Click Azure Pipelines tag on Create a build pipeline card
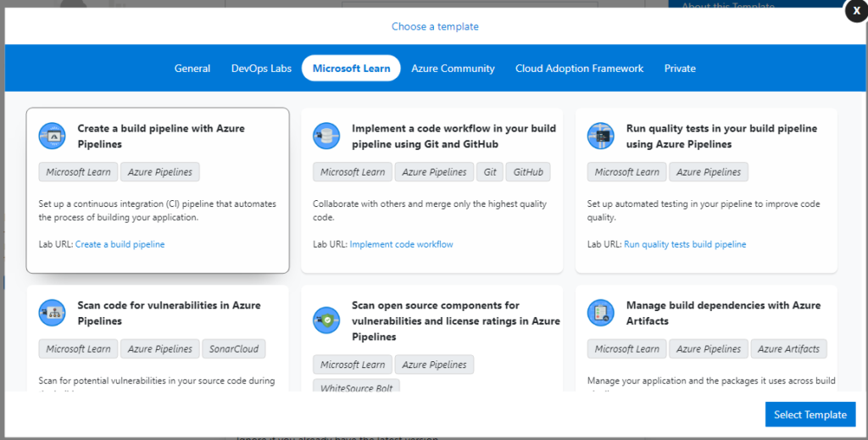This screenshot has width=868, height=440. (160, 172)
